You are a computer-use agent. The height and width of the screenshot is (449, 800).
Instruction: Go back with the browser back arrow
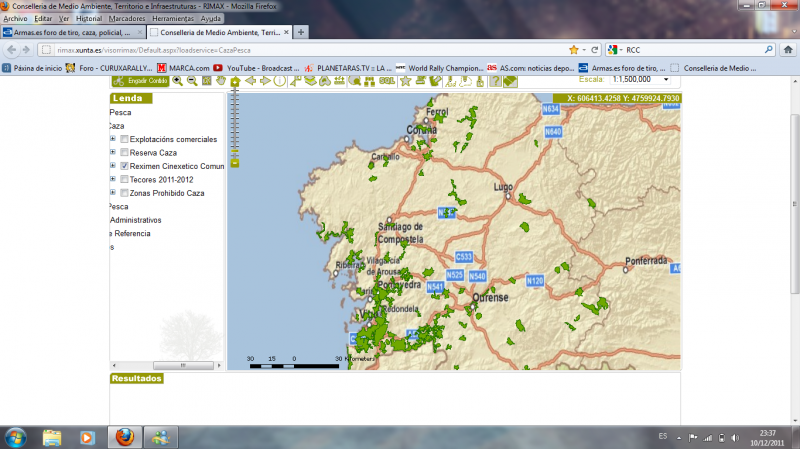click(11, 49)
